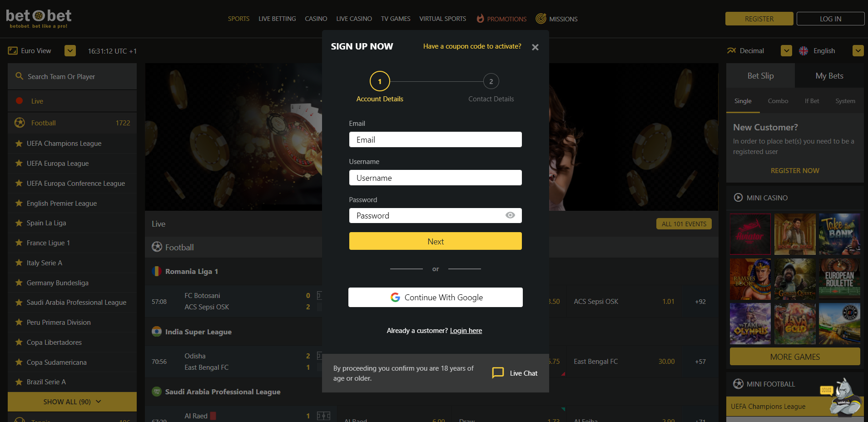Open the English language dropdown
The width and height of the screenshot is (868, 422).
858,50
